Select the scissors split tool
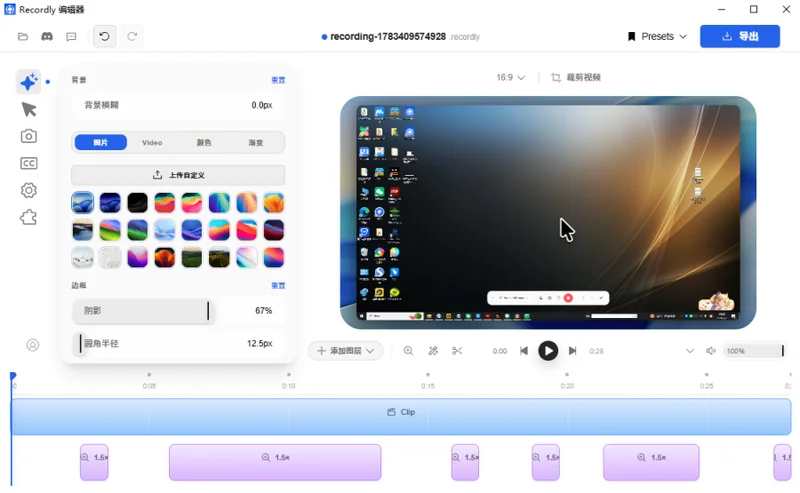The height and width of the screenshot is (493, 800). (457, 351)
